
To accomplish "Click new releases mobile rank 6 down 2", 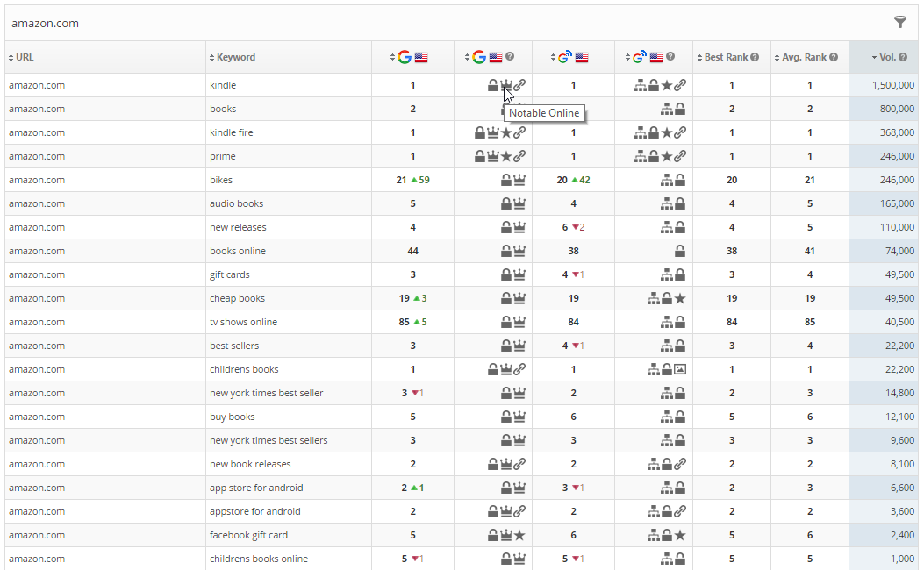I will [573, 227].
